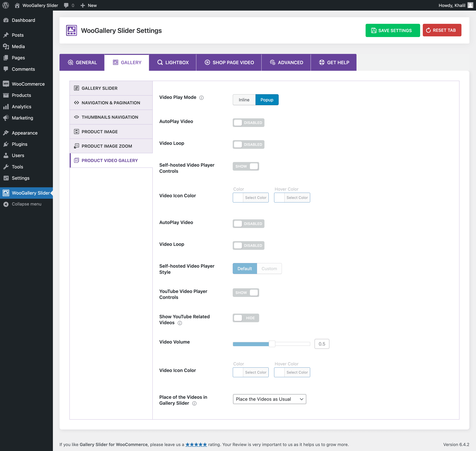The image size is (476, 451).
Task: Click the WooGallery Slider plugin logo icon
Action: 71,31
